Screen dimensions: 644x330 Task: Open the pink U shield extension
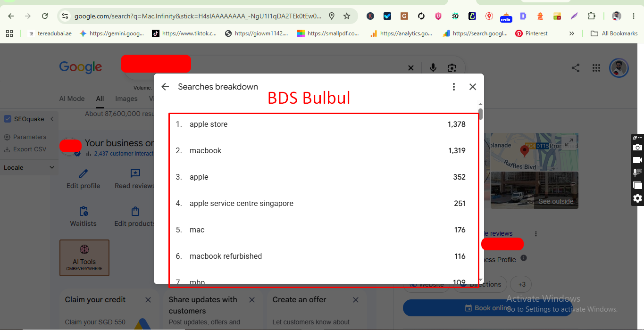pos(438,16)
